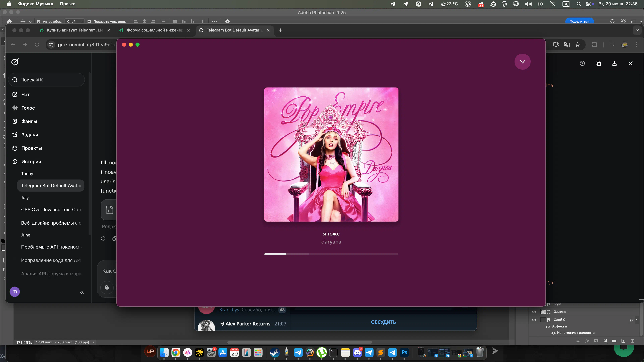Click the attach file paperclip button in Grok

(x=107, y=288)
